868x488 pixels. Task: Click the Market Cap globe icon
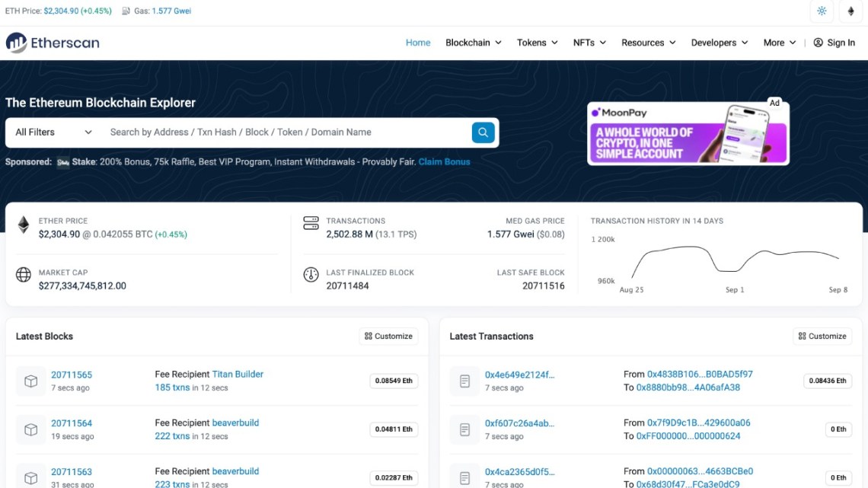pos(24,274)
